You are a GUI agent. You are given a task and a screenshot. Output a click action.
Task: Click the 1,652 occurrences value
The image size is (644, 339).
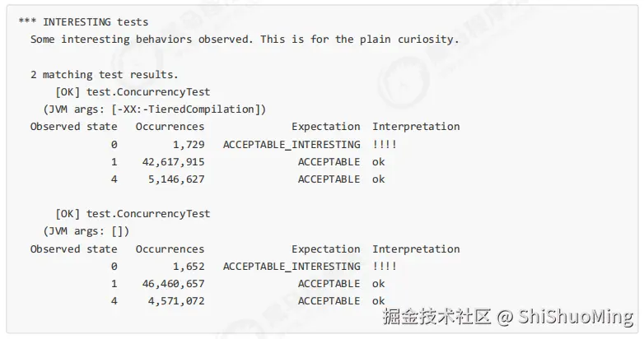pos(189,267)
